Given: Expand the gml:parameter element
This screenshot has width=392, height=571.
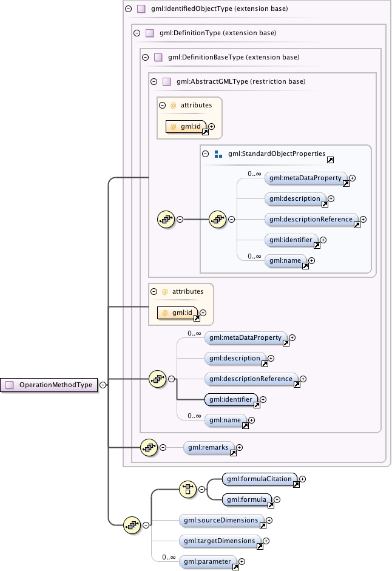Looking at the screenshot, I should [x=242, y=561].
